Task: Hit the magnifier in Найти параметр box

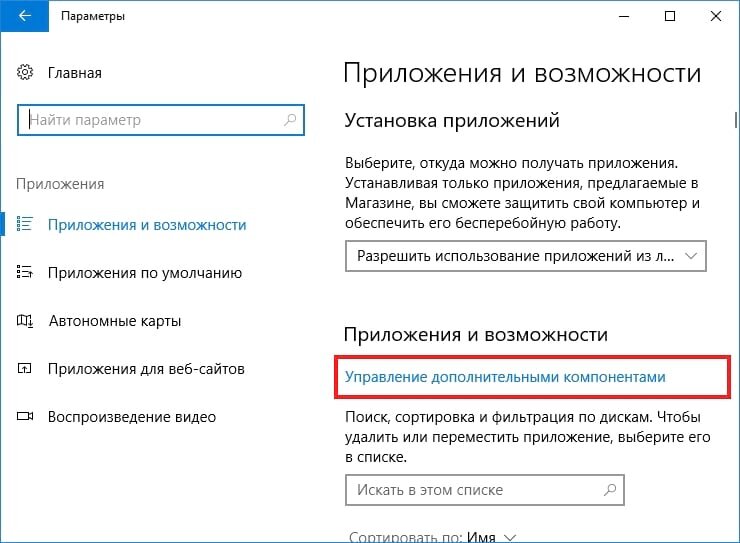Action: 290,120
